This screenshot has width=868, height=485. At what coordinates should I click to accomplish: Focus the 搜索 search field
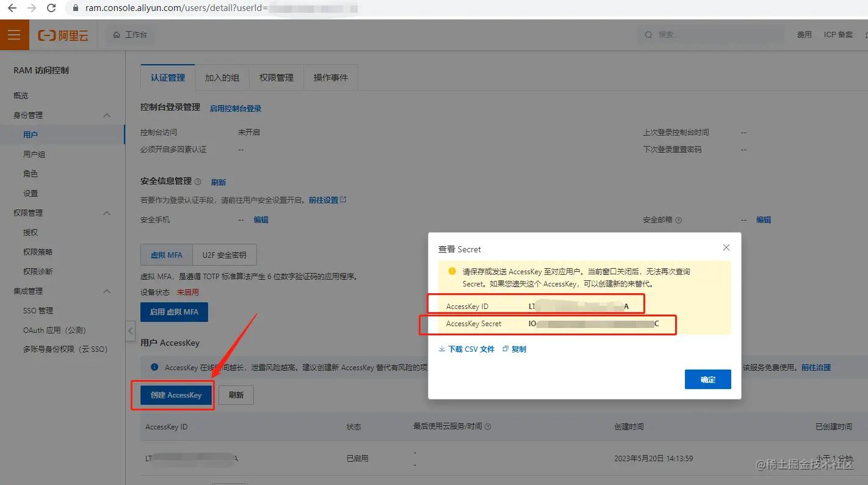click(711, 35)
